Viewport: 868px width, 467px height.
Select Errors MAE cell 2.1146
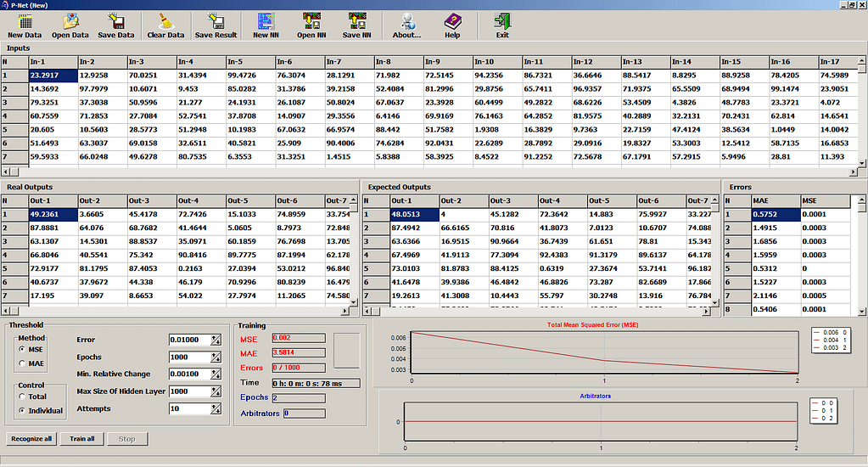(776, 295)
